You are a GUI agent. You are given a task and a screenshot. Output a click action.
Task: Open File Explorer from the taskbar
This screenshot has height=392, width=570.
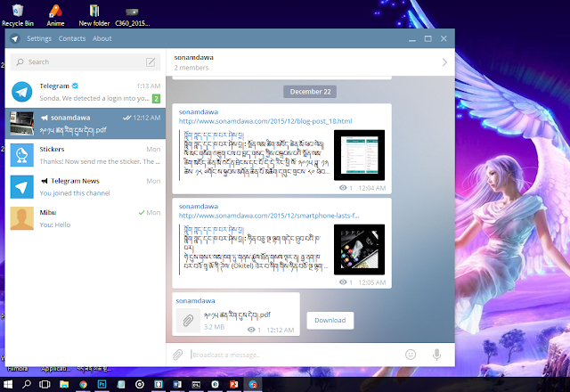tap(64, 384)
